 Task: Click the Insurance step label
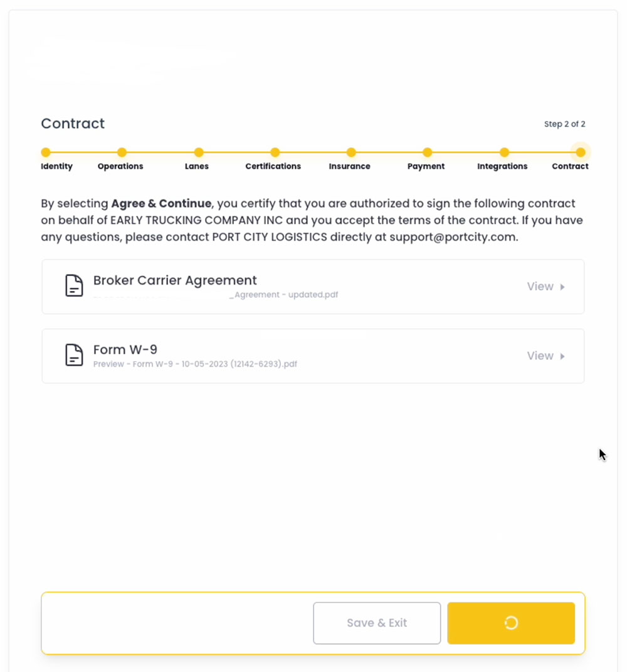(x=350, y=166)
